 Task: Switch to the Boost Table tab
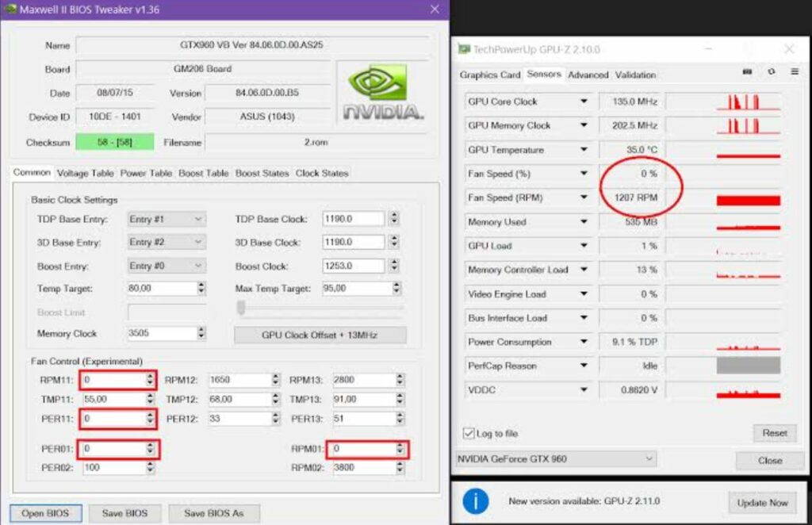pyautogui.click(x=203, y=174)
